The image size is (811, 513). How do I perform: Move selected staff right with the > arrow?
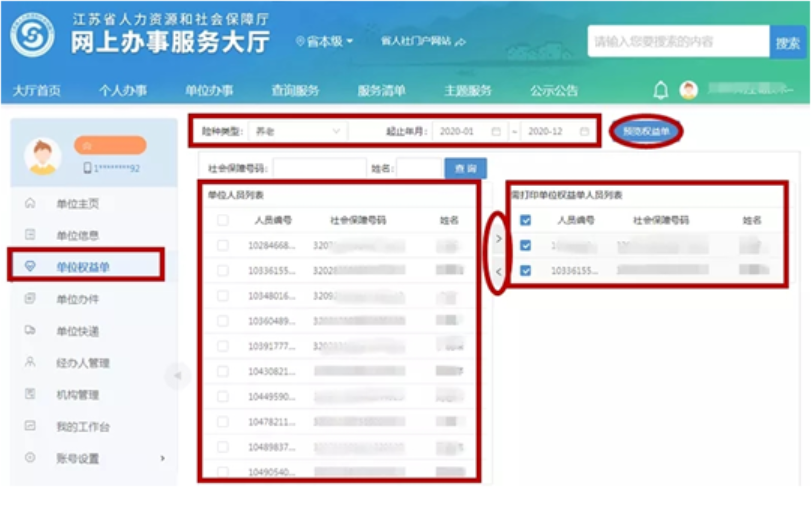point(499,239)
